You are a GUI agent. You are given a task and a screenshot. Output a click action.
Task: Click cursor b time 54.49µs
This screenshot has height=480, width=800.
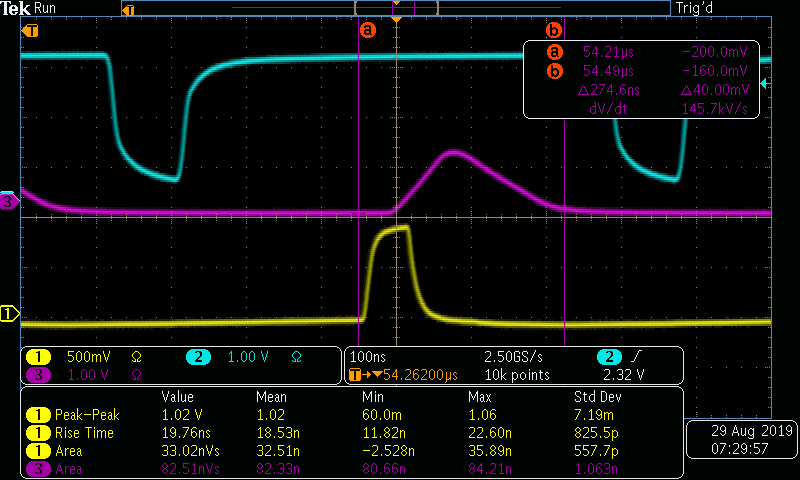click(x=608, y=71)
